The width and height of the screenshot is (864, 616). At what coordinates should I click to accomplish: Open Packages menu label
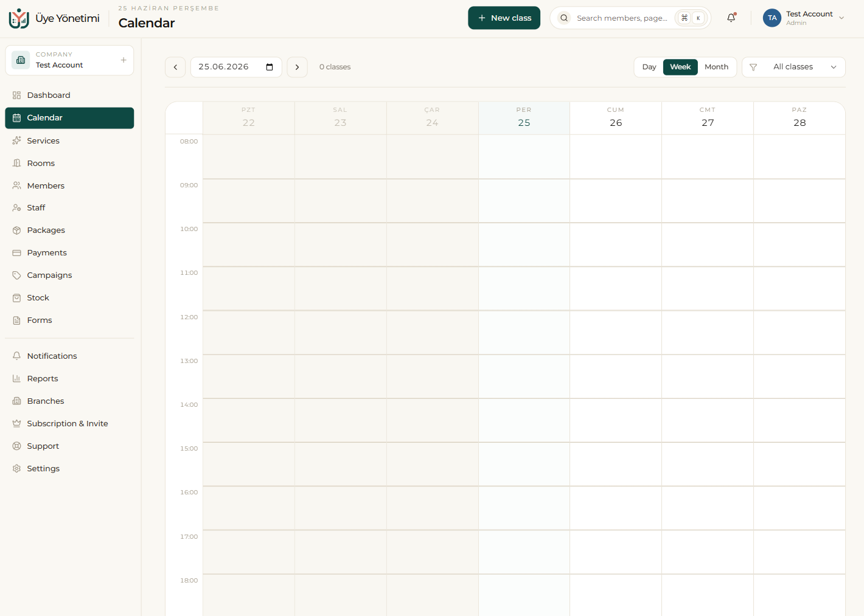click(x=46, y=230)
